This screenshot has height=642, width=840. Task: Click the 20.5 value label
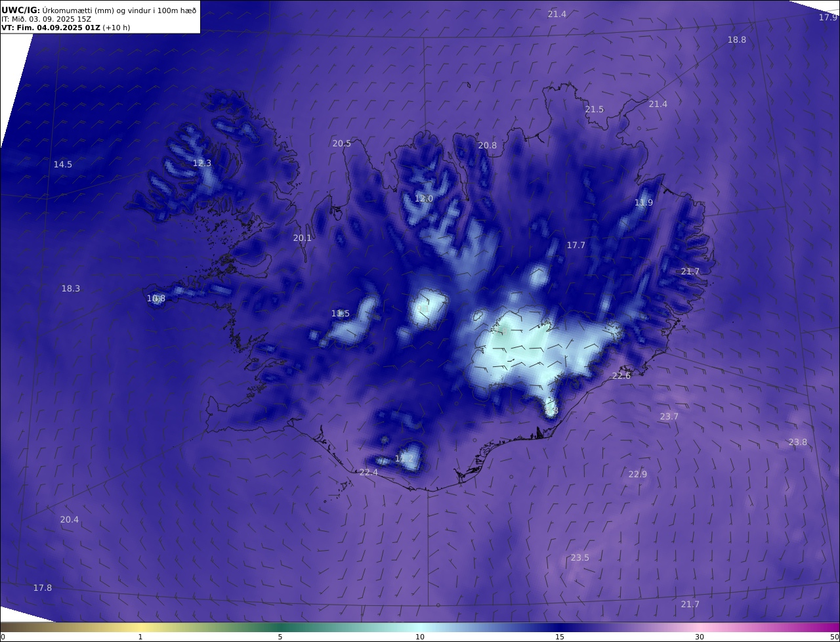click(x=342, y=144)
